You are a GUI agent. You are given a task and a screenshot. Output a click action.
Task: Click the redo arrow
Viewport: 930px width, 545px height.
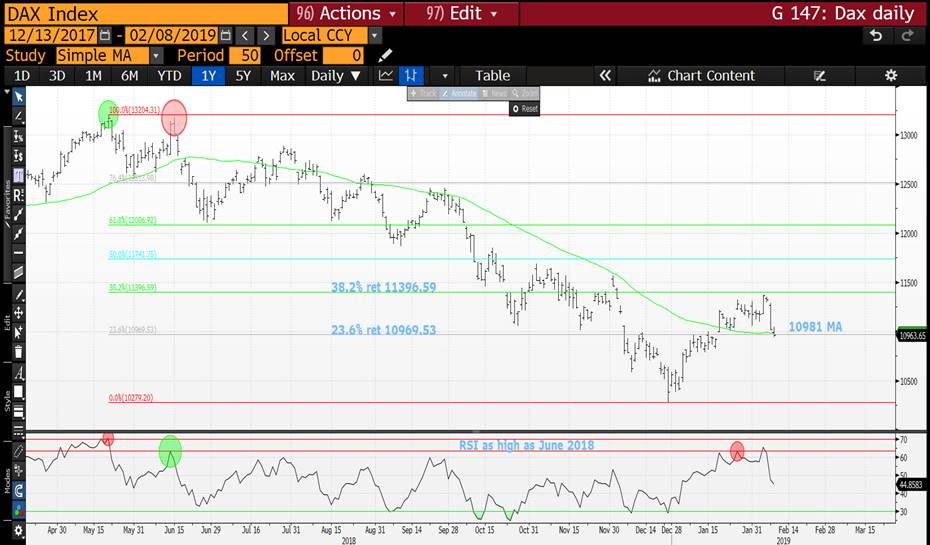pos(907,36)
